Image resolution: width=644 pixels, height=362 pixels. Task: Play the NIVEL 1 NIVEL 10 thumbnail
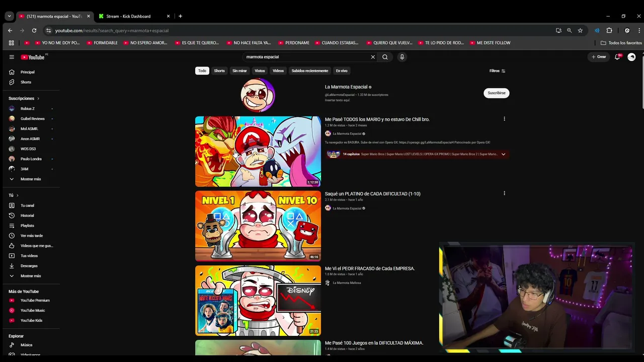tap(258, 226)
